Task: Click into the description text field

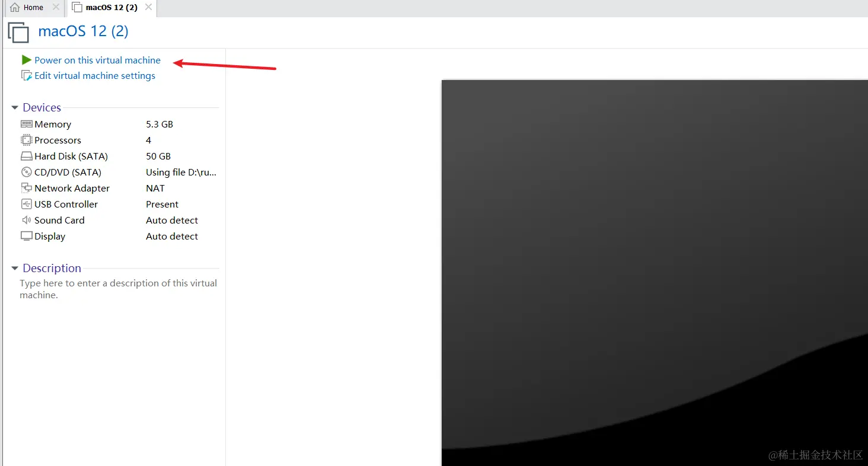Action: pos(118,289)
